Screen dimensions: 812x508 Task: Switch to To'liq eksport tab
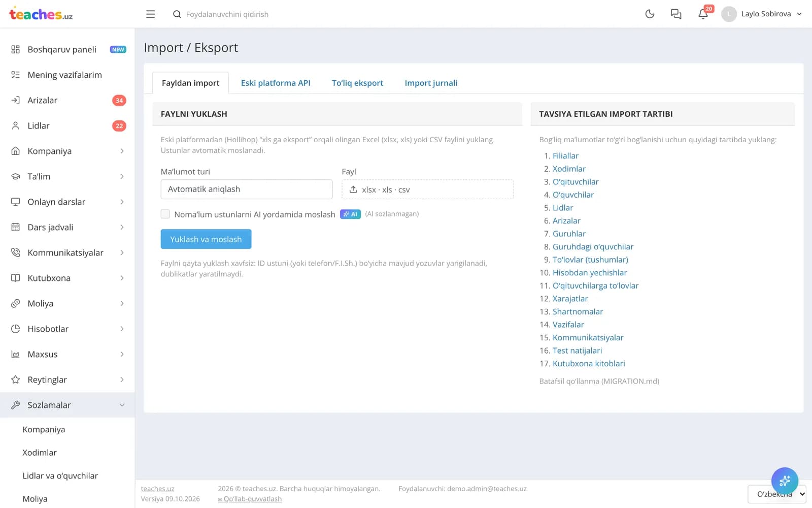357,83
